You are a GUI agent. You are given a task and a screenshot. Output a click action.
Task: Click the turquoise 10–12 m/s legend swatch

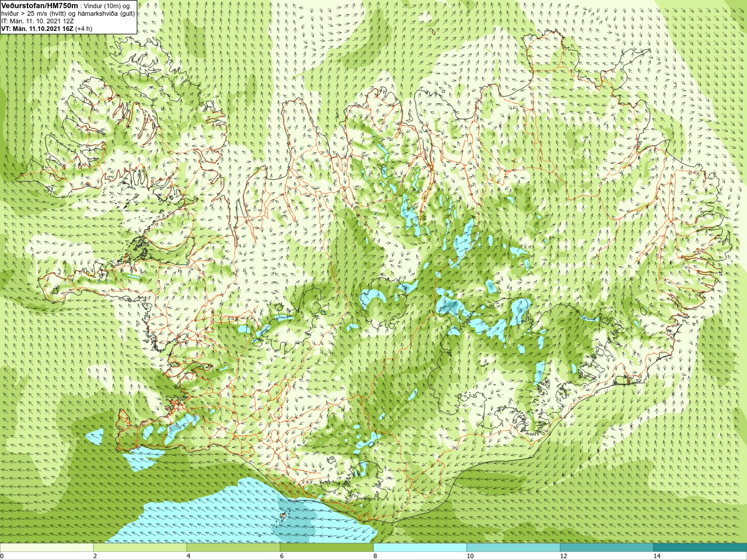[x=514, y=548]
